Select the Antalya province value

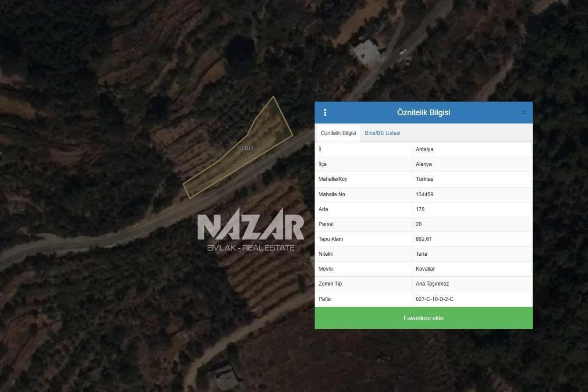tap(424, 149)
